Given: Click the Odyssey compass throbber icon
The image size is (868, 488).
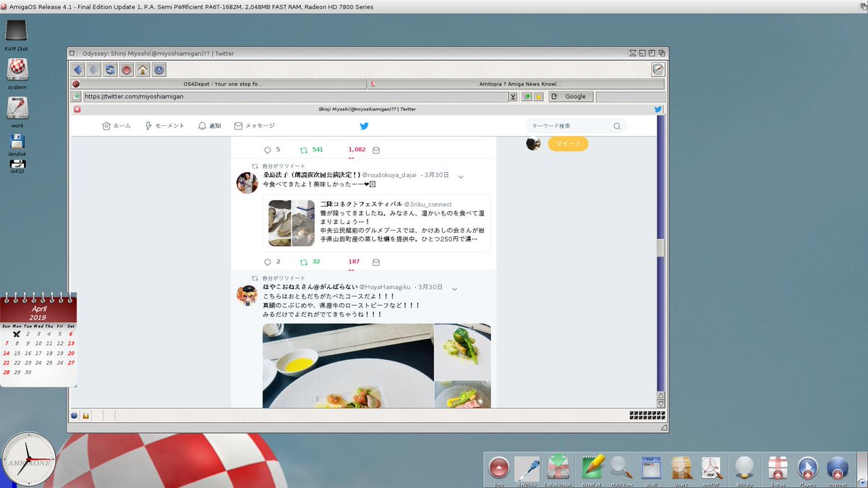Looking at the screenshot, I should click(x=658, y=69).
